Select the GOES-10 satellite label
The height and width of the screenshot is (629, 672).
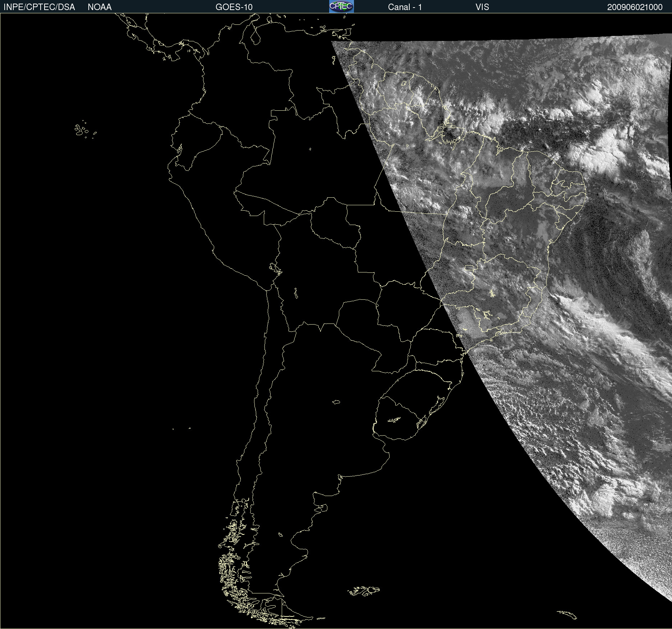tap(234, 7)
